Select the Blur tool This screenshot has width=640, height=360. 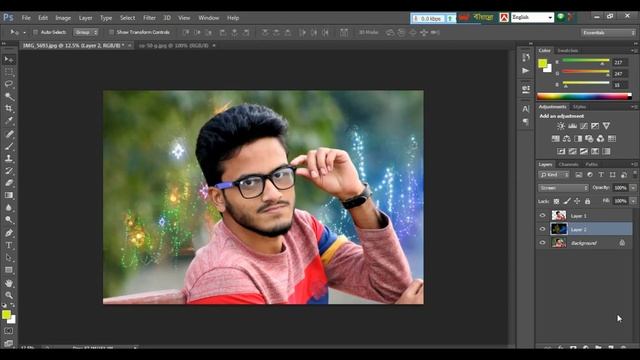pos(9,207)
